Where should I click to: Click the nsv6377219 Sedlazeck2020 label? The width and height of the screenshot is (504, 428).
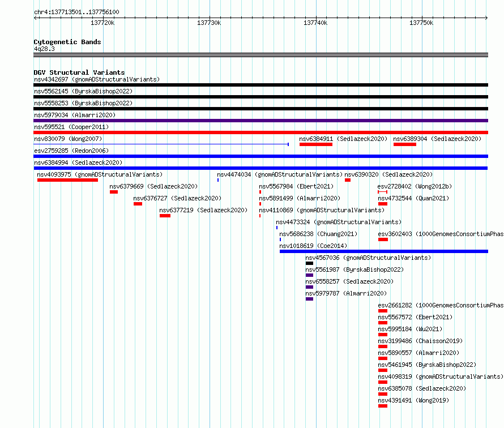coord(203,210)
